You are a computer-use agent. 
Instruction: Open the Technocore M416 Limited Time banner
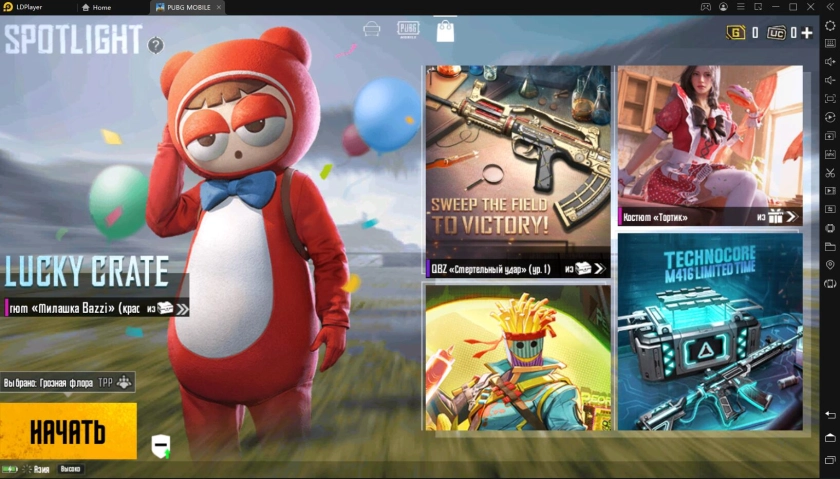(x=709, y=331)
